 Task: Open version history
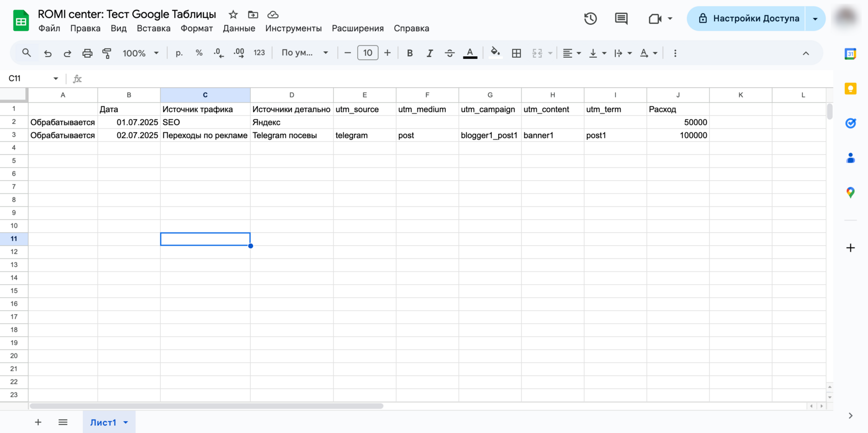(591, 19)
